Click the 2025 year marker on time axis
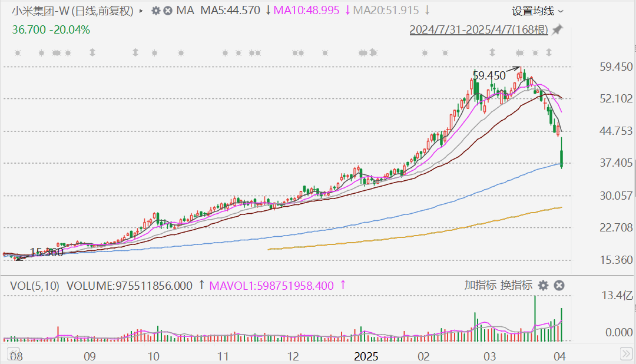636x364 pixels. (x=366, y=356)
